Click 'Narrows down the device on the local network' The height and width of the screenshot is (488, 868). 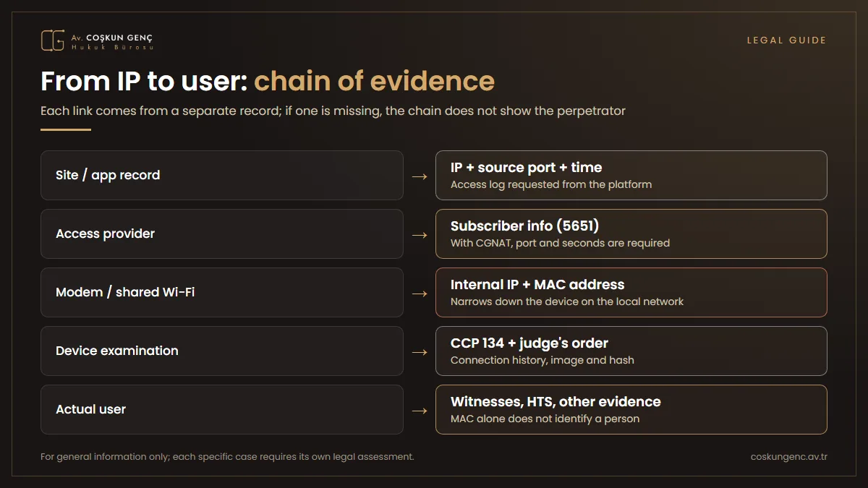(x=567, y=301)
